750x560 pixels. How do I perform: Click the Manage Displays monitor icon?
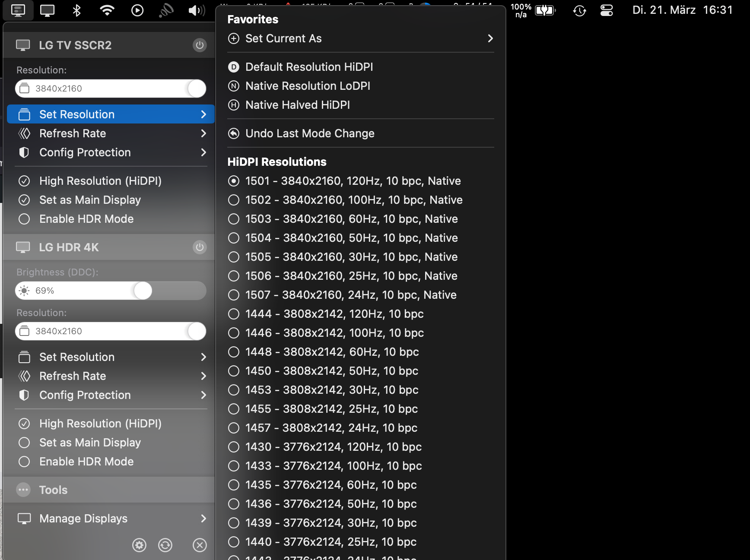(x=24, y=518)
